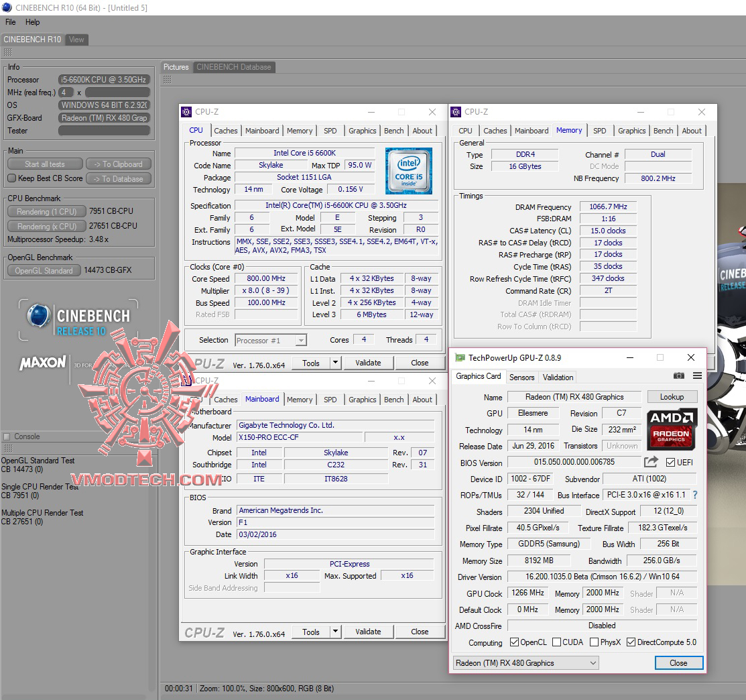This screenshot has width=746, height=700.
Task: Open the Processor #1 selection dropdown
Action: click(x=271, y=340)
